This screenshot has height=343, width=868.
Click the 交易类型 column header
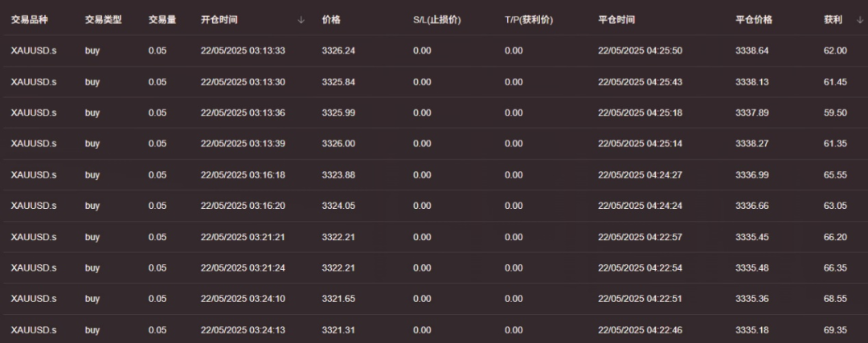(x=103, y=20)
